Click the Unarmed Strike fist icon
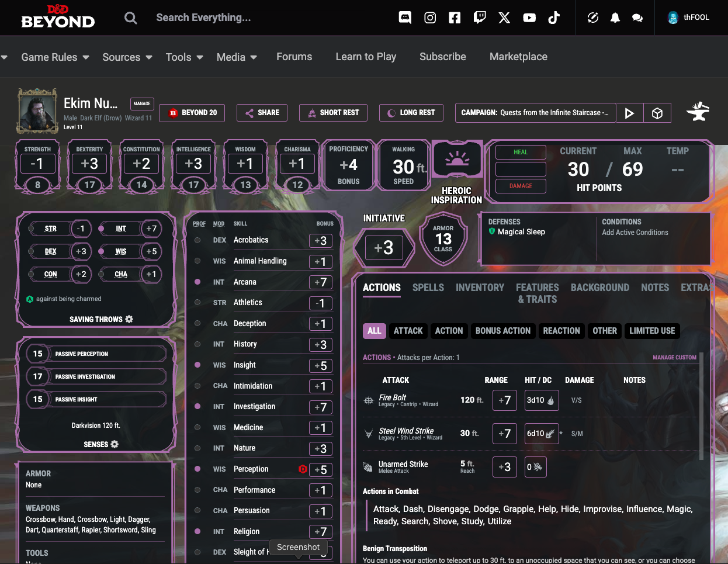This screenshot has height=564, width=728. [x=368, y=467]
